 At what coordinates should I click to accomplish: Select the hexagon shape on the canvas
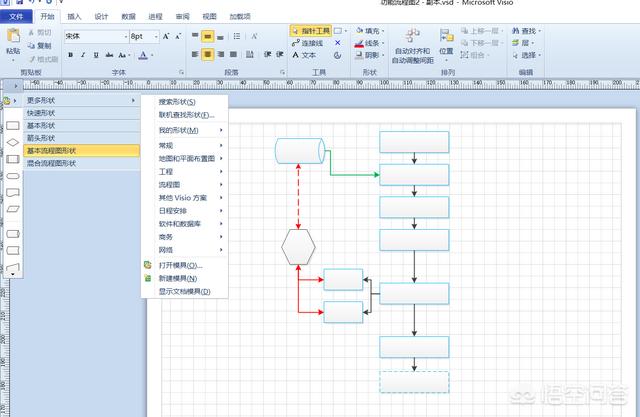tap(298, 246)
